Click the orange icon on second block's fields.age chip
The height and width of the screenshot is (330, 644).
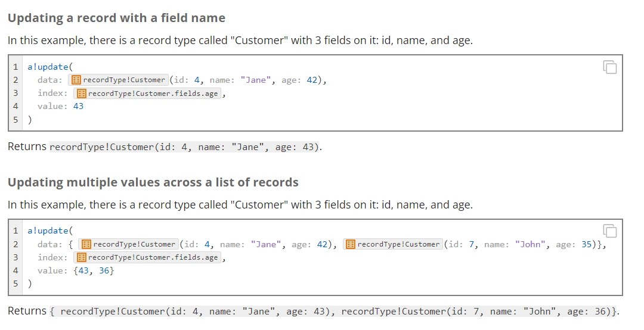coord(81,257)
